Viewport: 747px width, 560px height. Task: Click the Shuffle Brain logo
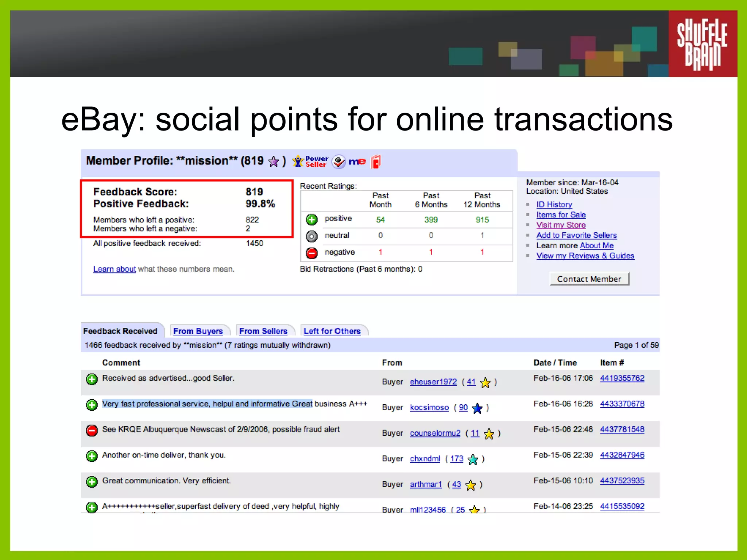click(x=703, y=44)
